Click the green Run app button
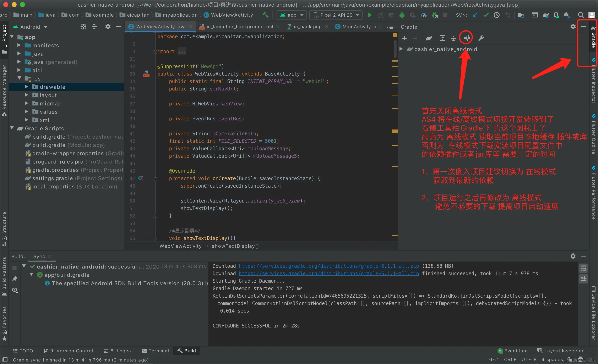Viewport: 598px width, 364px height. (x=369, y=15)
